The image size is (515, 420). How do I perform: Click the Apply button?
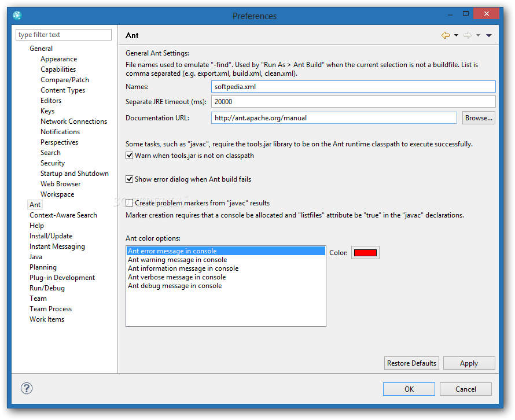click(469, 363)
